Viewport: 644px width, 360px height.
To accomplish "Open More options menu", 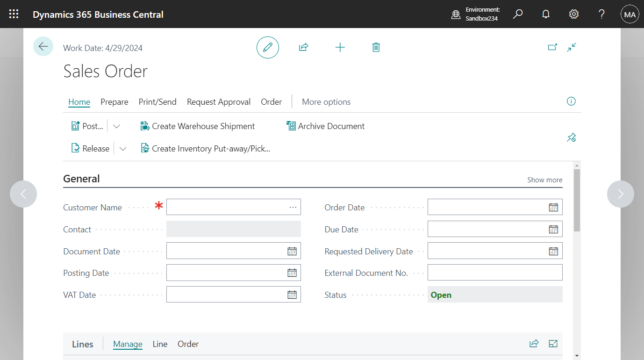I will (x=326, y=101).
